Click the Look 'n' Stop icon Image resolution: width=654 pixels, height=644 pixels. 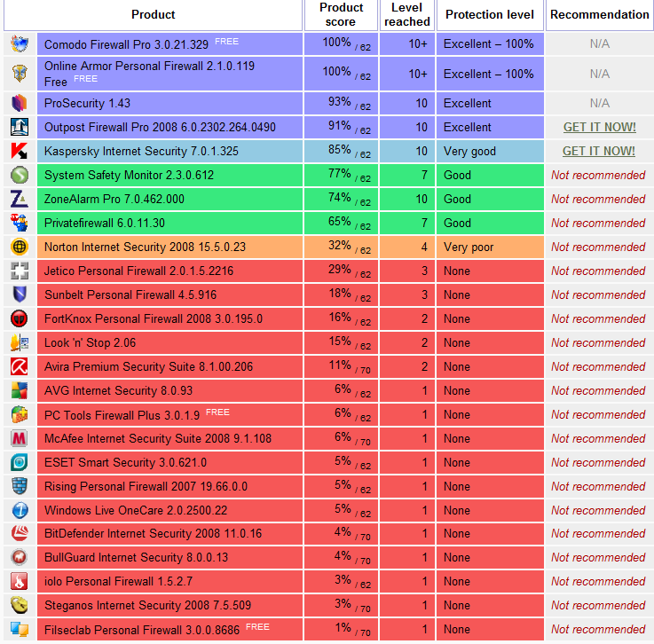(x=20, y=342)
